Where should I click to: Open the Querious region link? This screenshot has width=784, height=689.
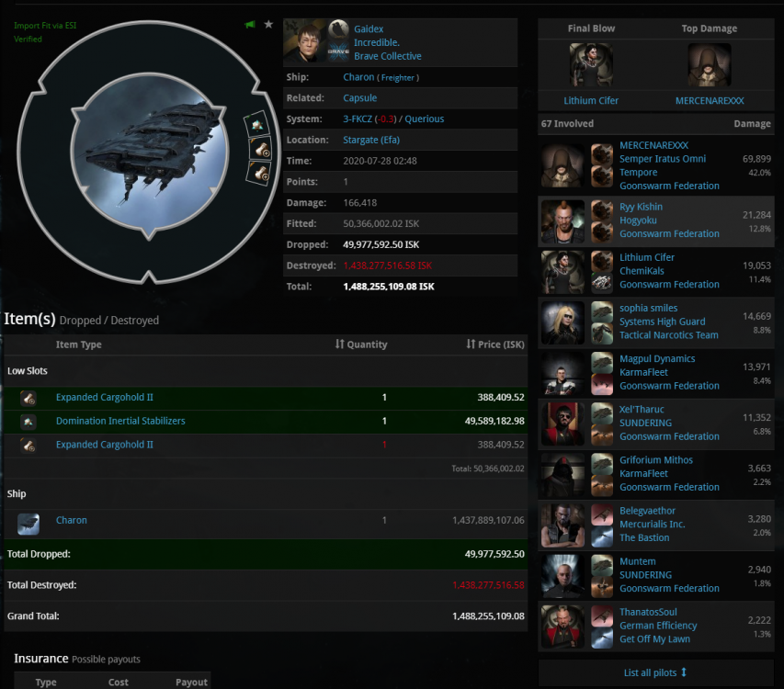click(424, 119)
